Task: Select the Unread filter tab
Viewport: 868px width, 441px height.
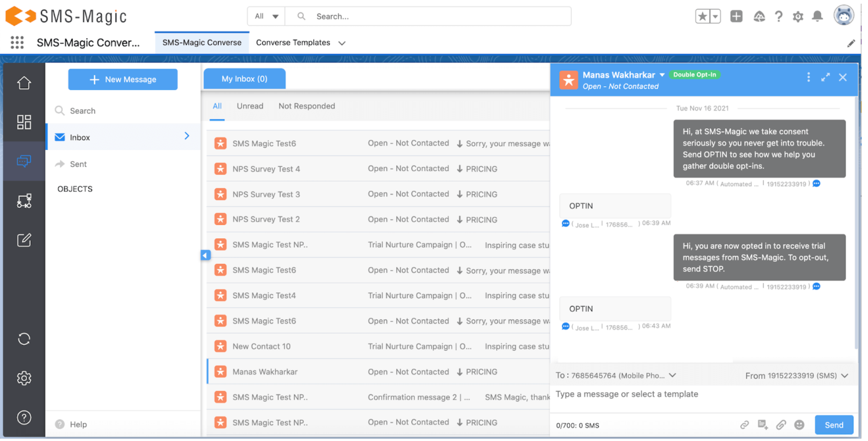Action: pos(250,106)
